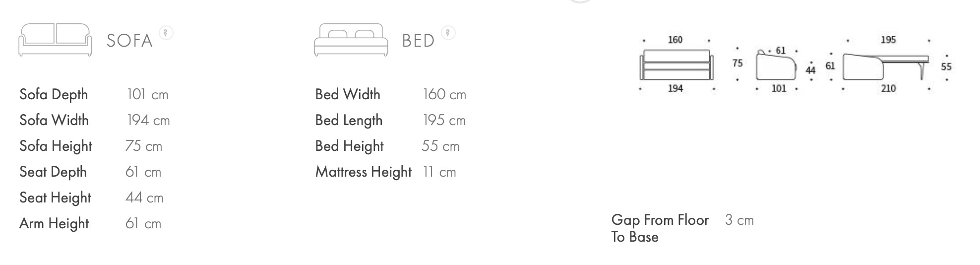Click the Seat Depth label
The image size is (980, 265).
coord(53,172)
